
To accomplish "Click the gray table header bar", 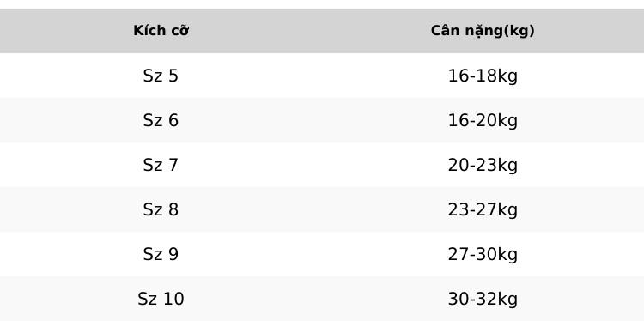I will click(322, 31).
